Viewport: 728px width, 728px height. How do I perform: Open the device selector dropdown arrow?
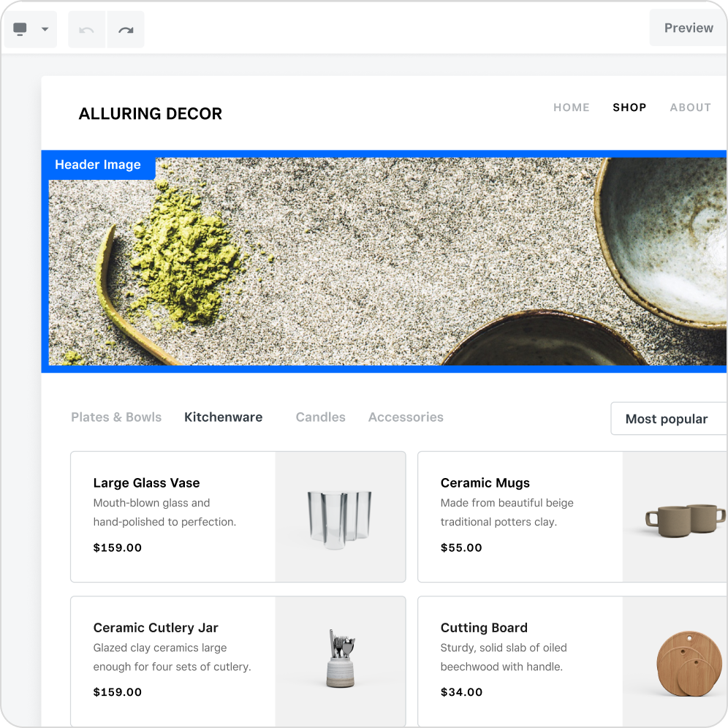pyautogui.click(x=45, y=29)
